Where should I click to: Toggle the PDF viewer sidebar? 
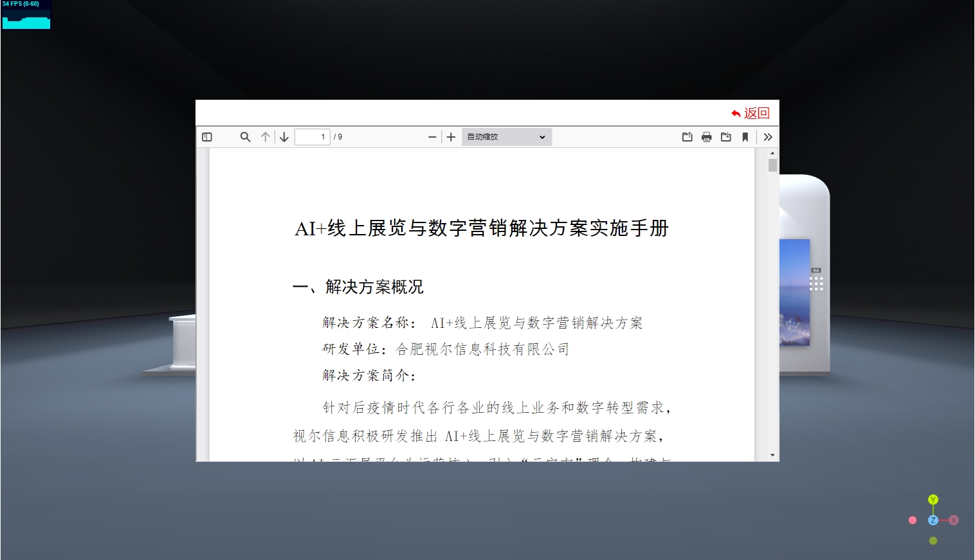point(207,137)
